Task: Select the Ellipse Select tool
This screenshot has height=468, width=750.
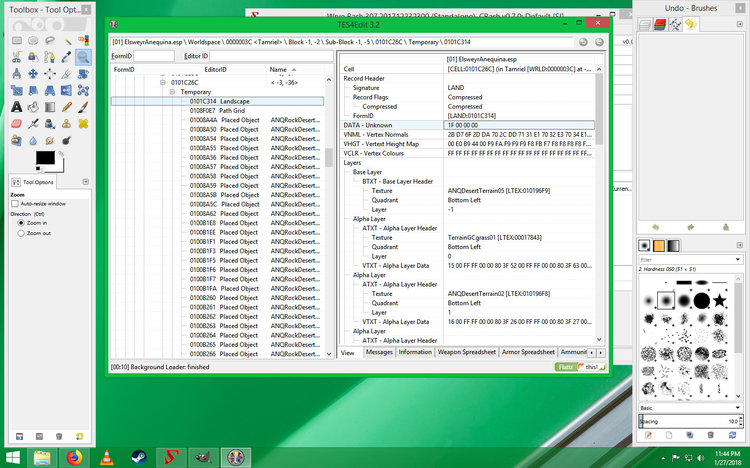Action: click(x=33, y=40)
